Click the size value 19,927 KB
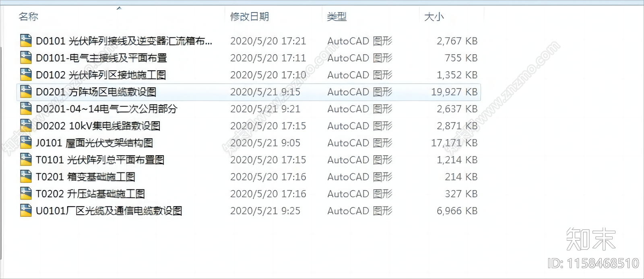Viewport: 644px width, 279px height. point(454,92)
